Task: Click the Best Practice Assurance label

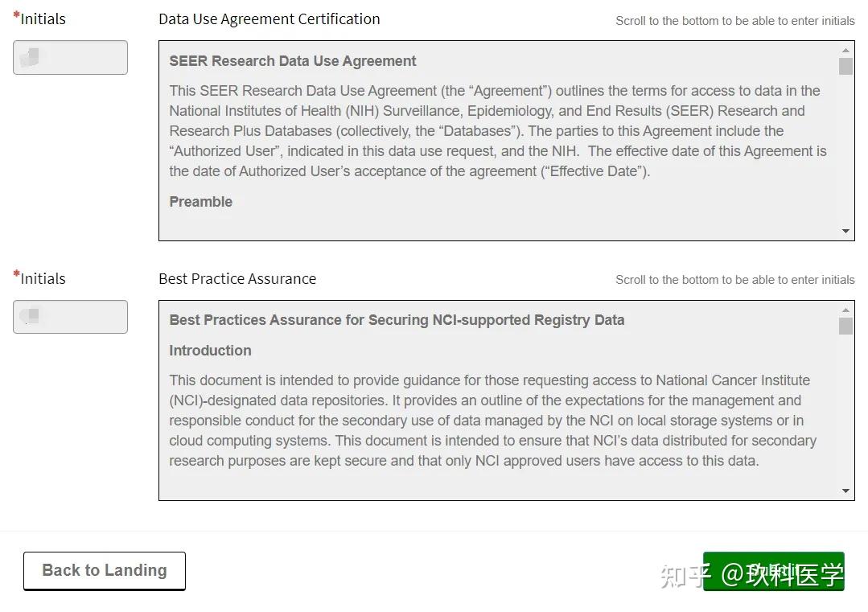Action: 237,279
